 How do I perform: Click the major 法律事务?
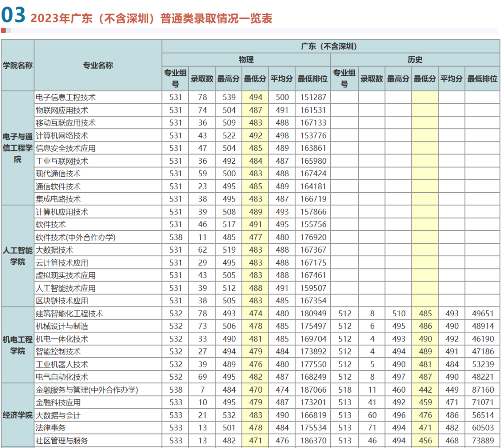(51, 428)
